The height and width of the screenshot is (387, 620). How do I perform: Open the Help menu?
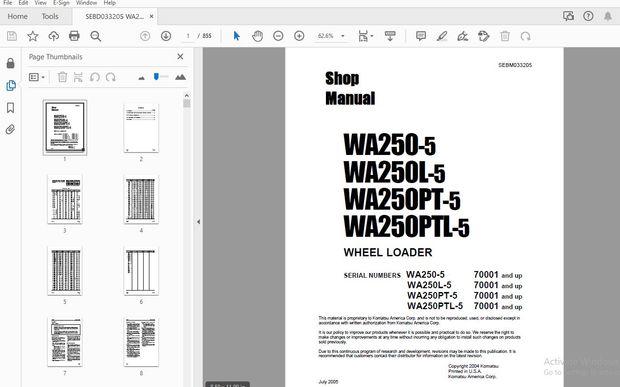110,3
